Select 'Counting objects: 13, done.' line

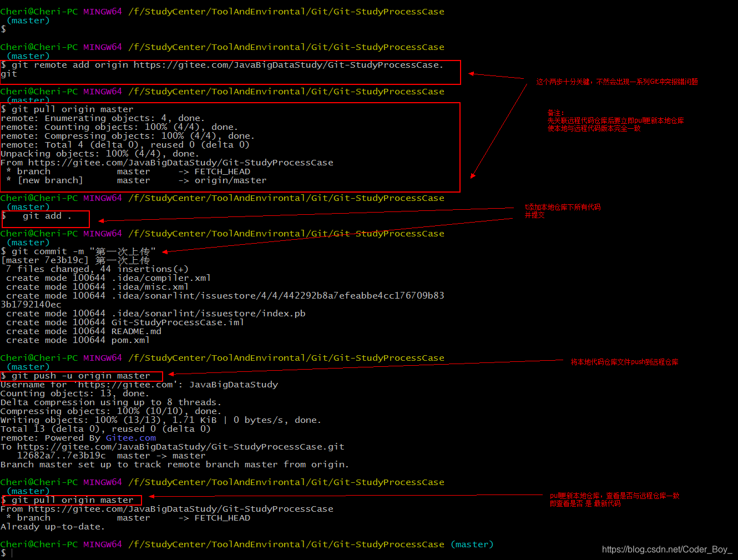[x=75, y=393]
